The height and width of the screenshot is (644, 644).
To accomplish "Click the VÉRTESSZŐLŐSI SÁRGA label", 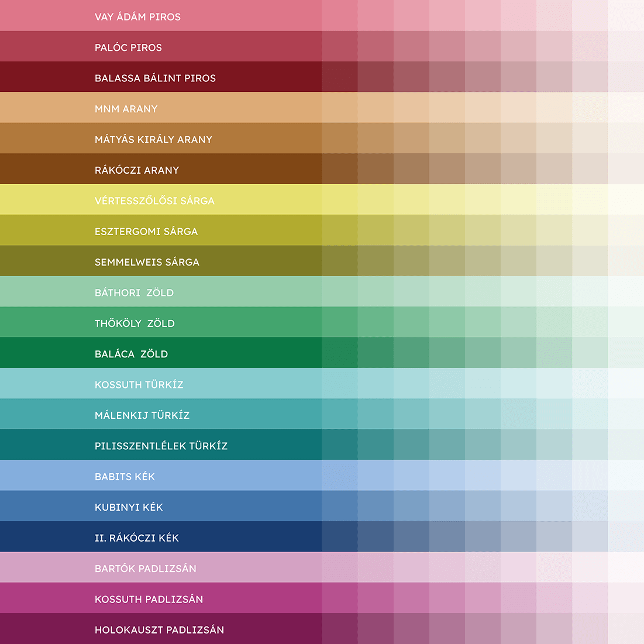I will coord(154,201).
